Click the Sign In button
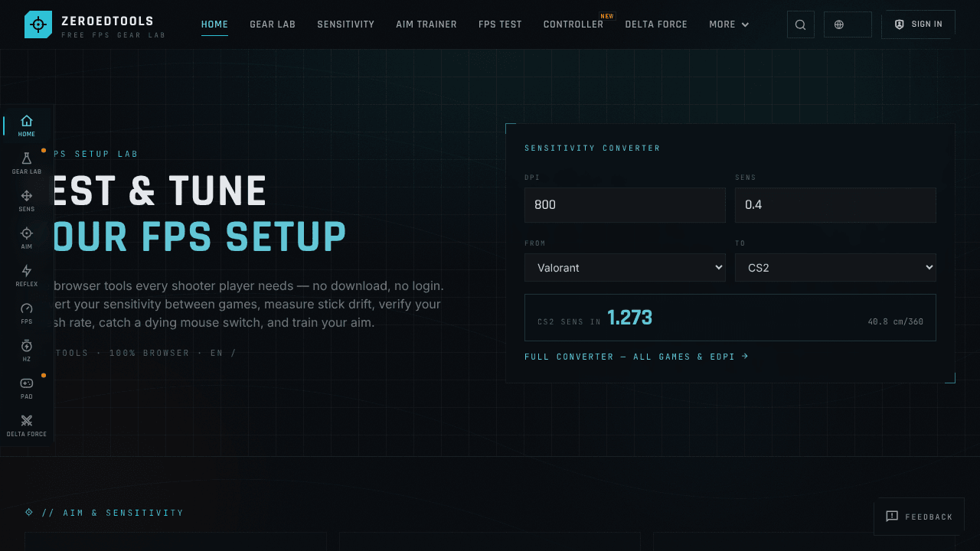Image resolution: width=980 pixels, height=551 pixels. (x=919, y=24)
